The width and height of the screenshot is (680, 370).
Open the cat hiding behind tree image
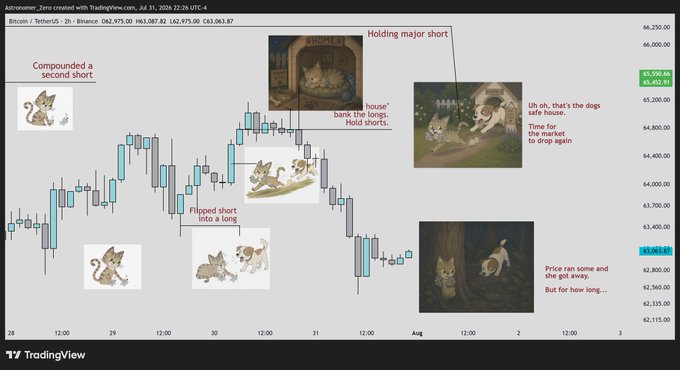point(476,267)
